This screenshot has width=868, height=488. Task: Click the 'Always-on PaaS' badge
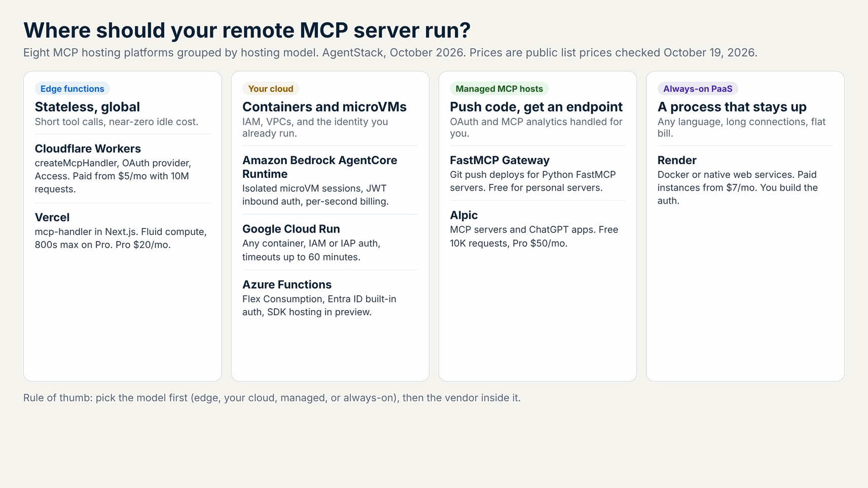pyautogui.click(x=698, y=89)
